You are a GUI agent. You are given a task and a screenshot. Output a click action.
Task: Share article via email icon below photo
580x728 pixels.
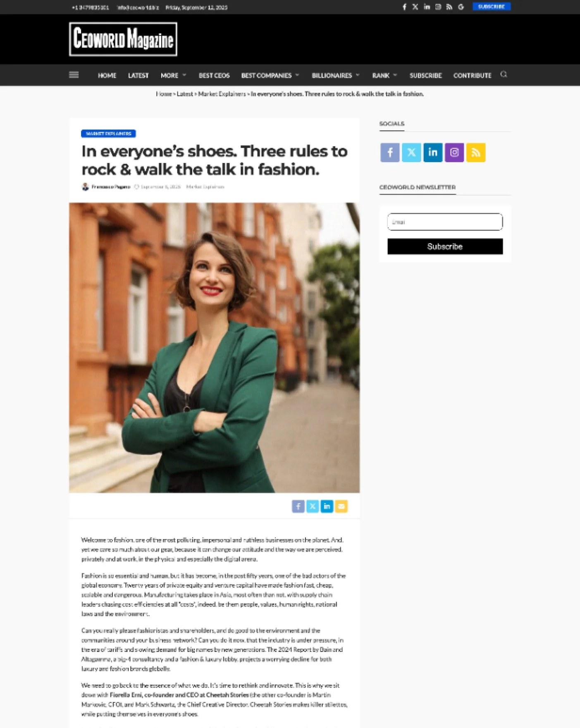point(341,506)
